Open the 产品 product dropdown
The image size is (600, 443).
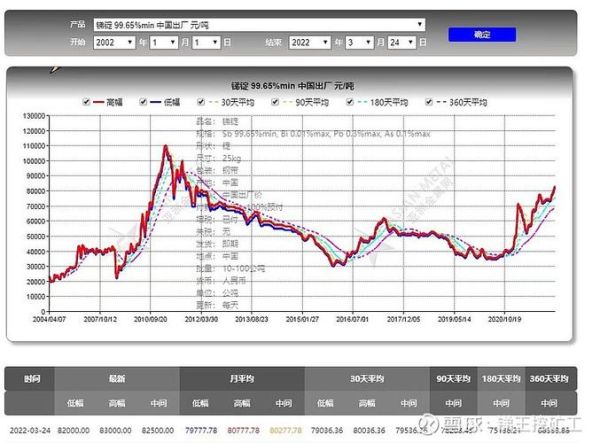click(x=259, y=22)
